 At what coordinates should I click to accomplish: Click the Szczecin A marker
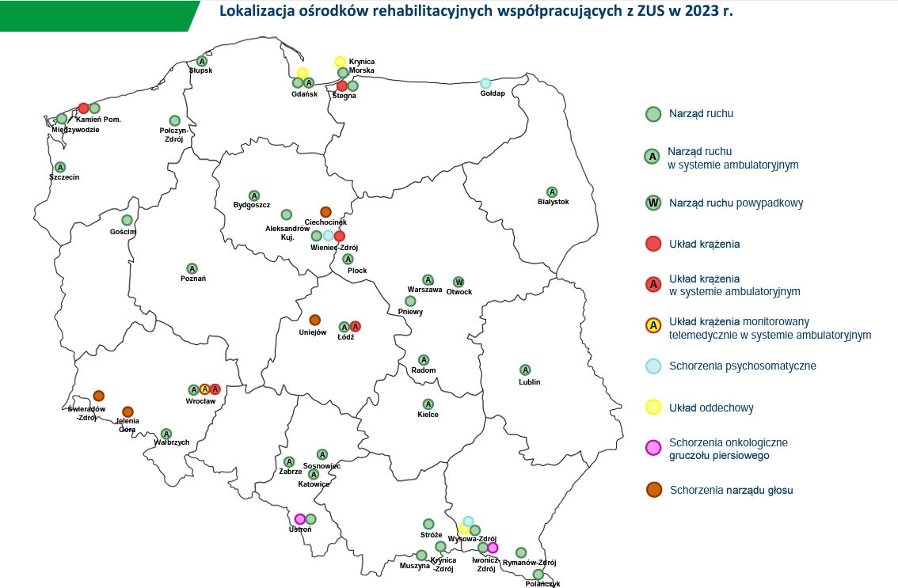click(x=60, y=167)
